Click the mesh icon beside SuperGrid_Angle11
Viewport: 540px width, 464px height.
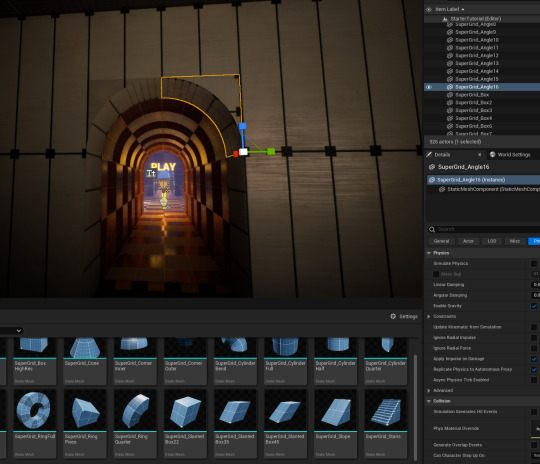450,48
